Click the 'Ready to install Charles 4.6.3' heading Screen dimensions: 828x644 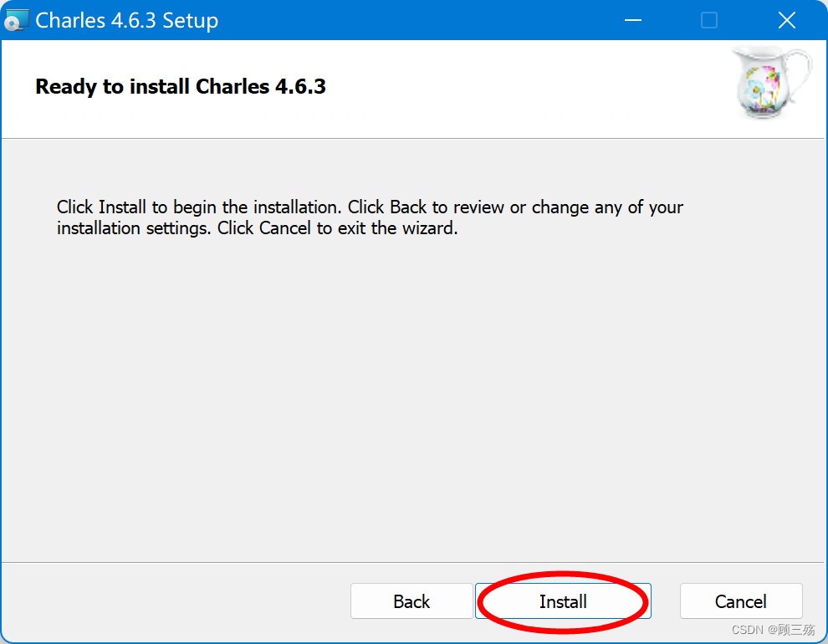[181, 87]
